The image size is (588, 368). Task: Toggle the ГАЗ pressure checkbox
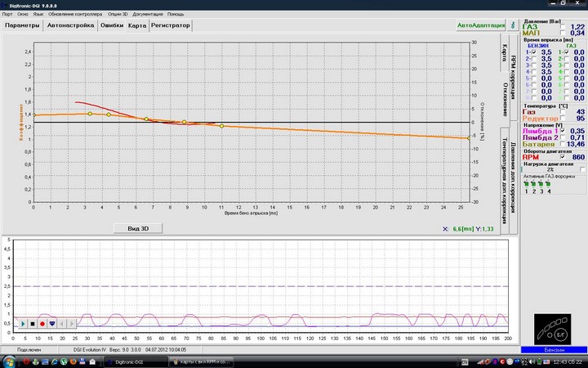561,27
